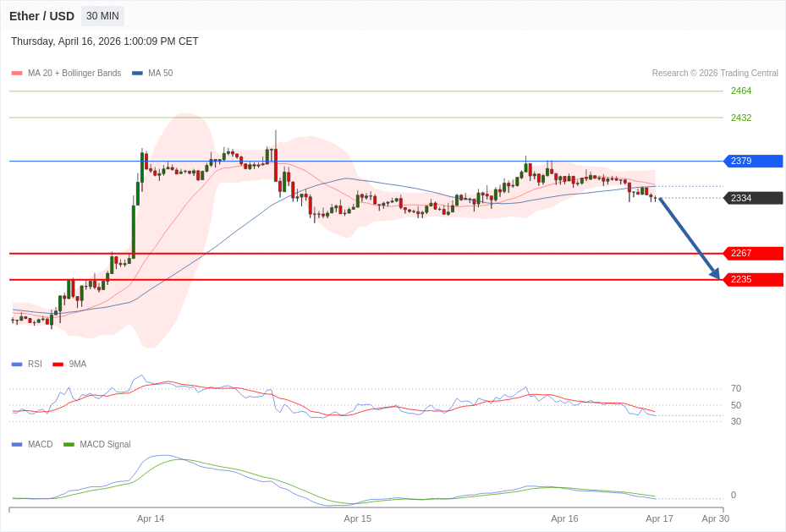Click the blue MA 50 legend marker
This screenshot has width=786, height=532.
[x=137, y=74]
